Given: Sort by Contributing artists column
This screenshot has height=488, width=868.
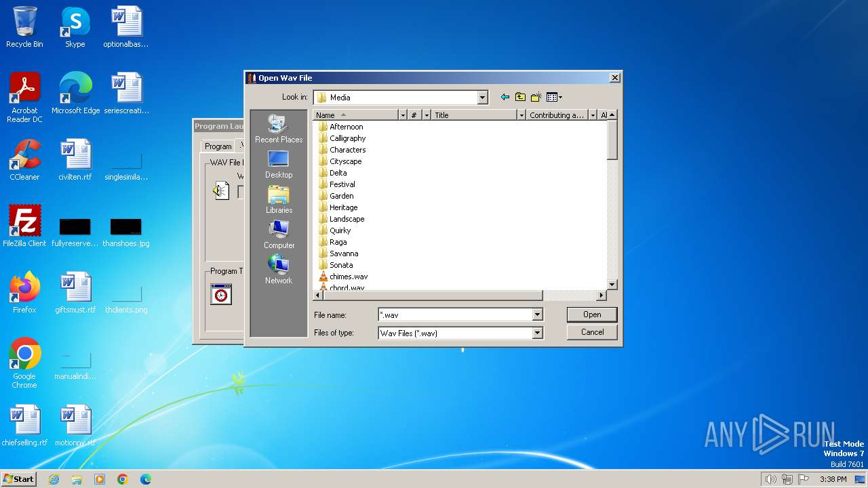Looking at the screenshot, I should click(x=557, y=115).
